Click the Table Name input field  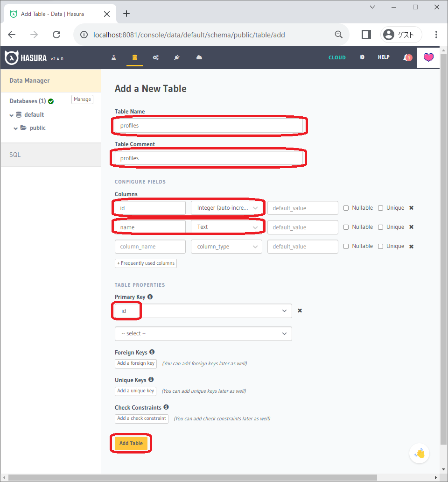coord(209,126)
